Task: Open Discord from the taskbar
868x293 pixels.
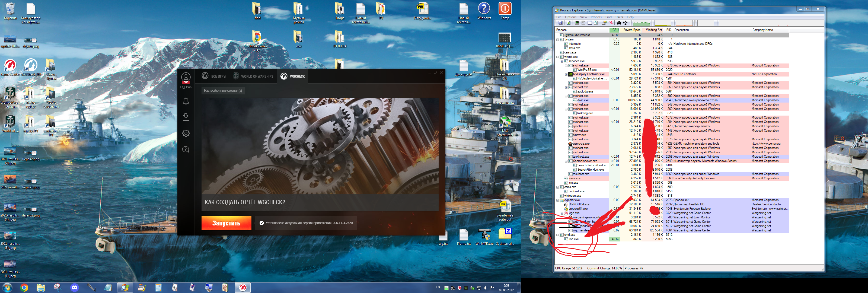Action: (75, 288)
